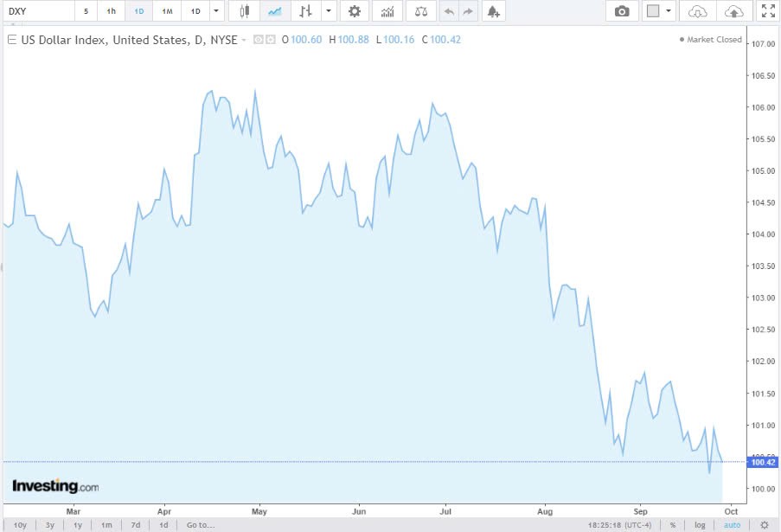
Task: Open the chart style dropdown arrow
Action: [327, 11]
